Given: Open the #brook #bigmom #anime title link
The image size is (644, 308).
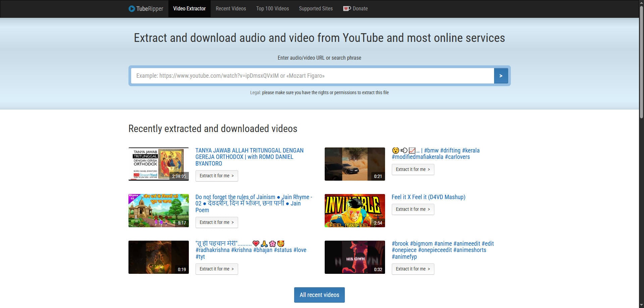Looking at the screenshot, I should point(443,250).
